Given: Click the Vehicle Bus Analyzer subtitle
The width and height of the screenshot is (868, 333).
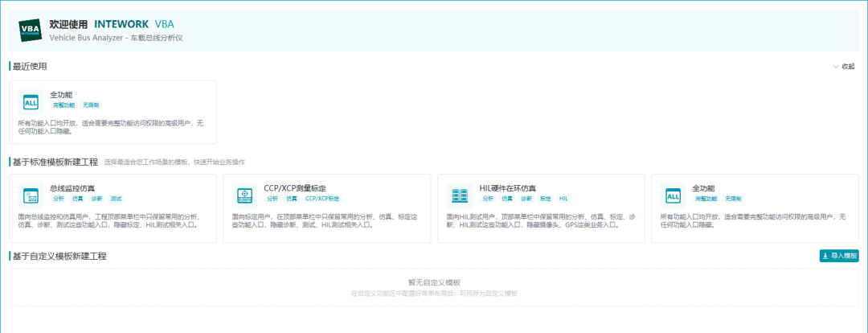Looking at the screenshot, I should pos(117,39).
